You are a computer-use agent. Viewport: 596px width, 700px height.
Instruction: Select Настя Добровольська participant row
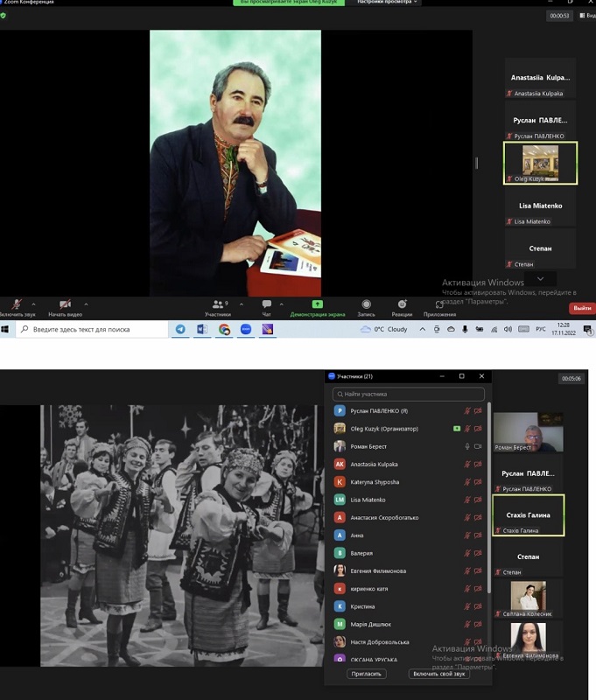click(x=408, y=642)
